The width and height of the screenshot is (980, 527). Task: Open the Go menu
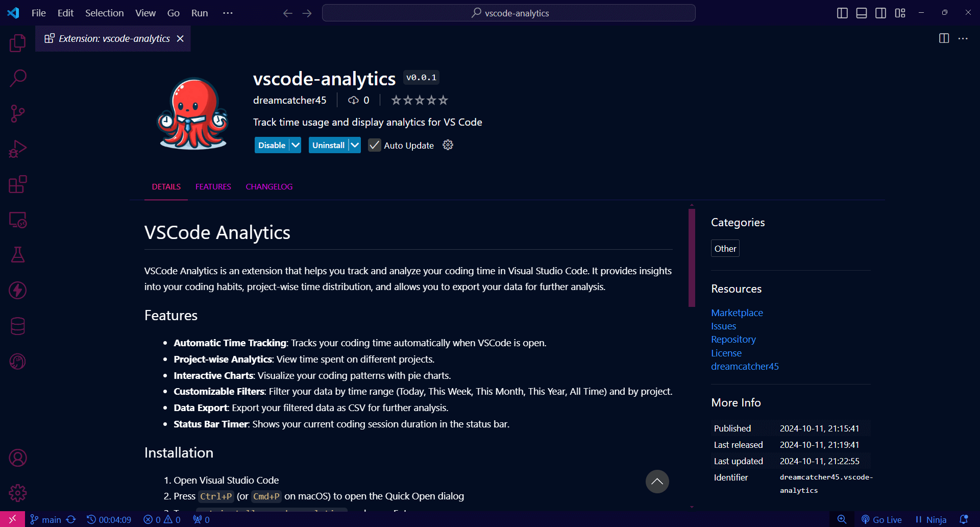tap(174, 13)
